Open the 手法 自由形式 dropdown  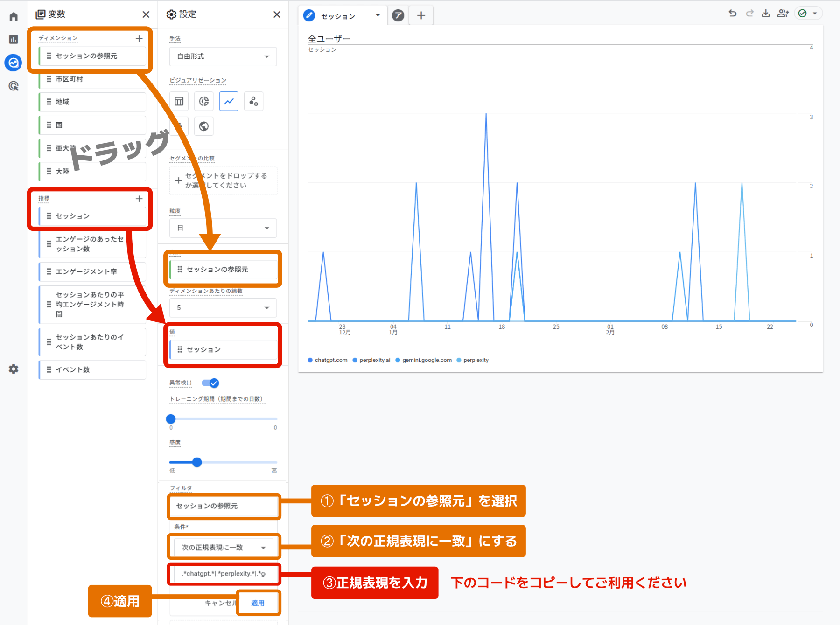click(x=223, y=56)
